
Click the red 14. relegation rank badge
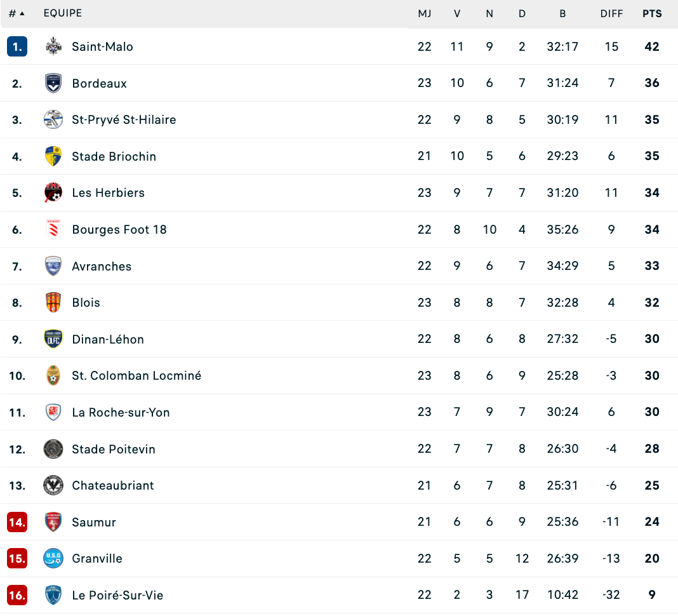coord(17,522)
